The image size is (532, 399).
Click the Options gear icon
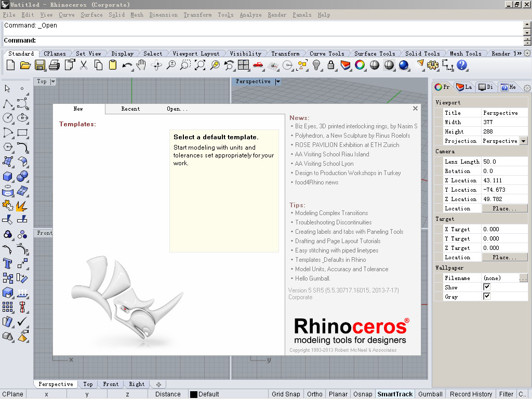point(433,65)
